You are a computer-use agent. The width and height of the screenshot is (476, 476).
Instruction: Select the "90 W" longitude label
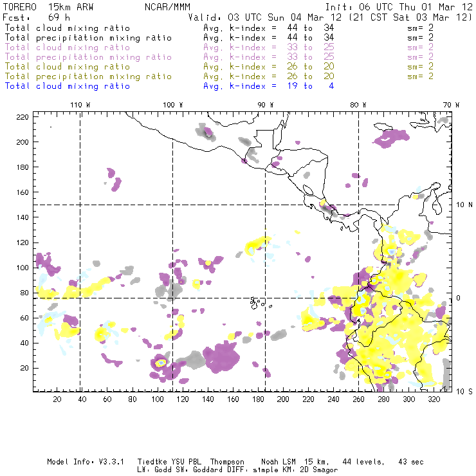click(266, 105)
